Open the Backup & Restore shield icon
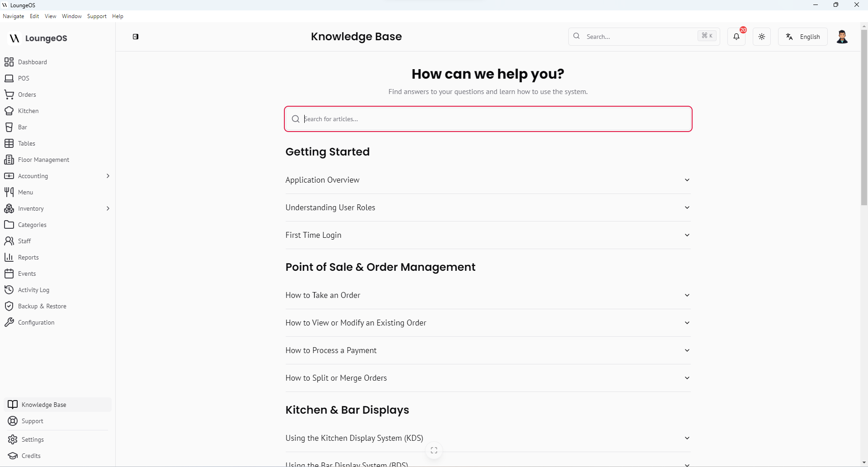The width and height of the screenshot is (868, 467). [x=9, y=306]
